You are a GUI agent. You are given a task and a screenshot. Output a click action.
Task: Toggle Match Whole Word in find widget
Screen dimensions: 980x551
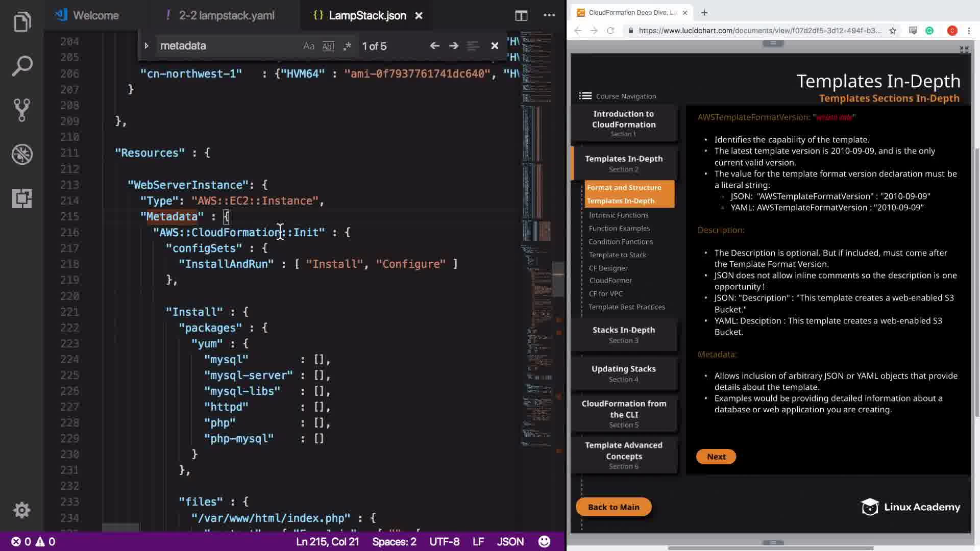(x=328, y=46)
